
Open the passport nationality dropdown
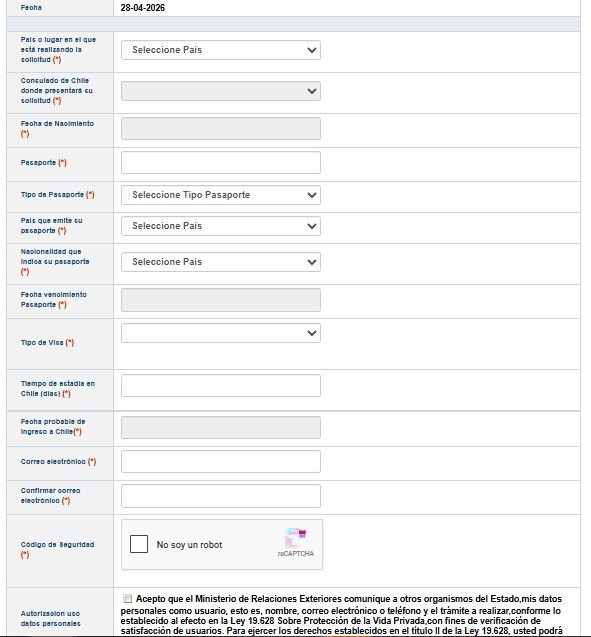(x=221, y=262)
